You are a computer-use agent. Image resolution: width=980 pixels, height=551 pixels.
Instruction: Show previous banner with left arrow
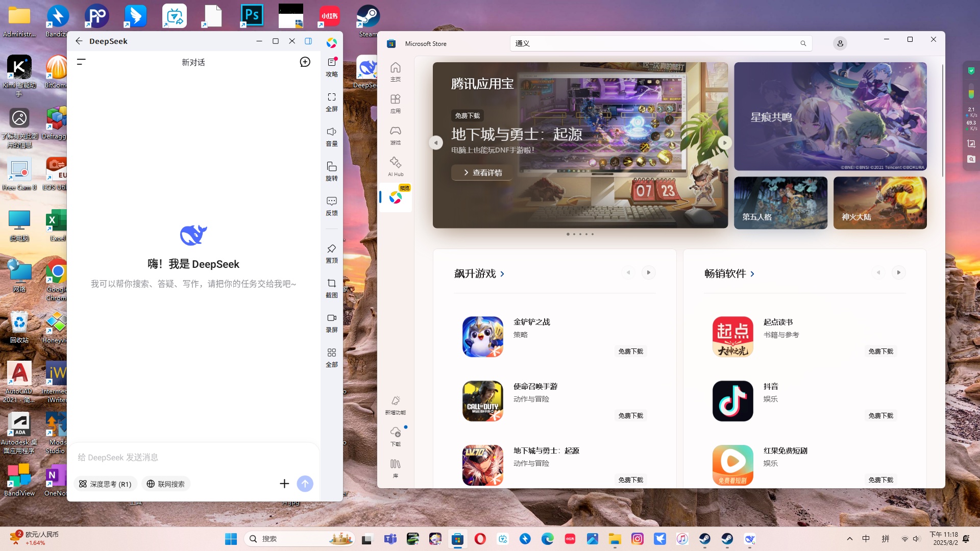[436, 143]
